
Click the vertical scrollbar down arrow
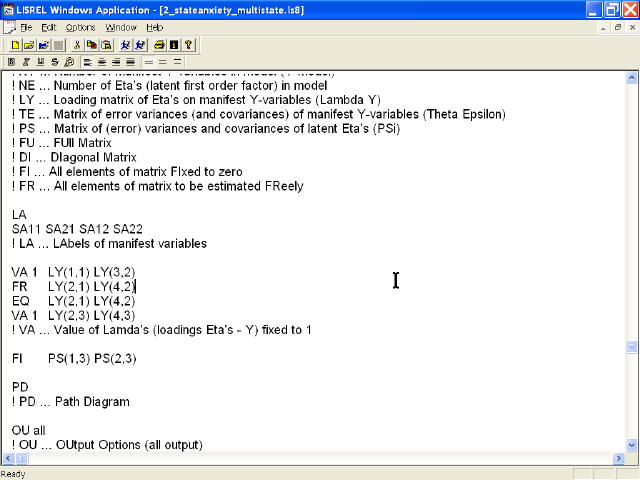631,443
